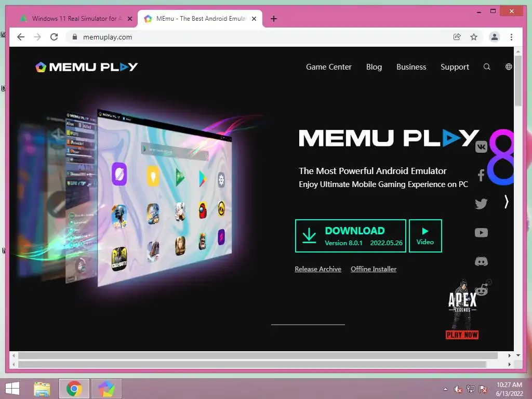The image size is (532, 399).
Task: Click the DOWNLOAD Version 8.0.1 button
Action: point(351,236)
